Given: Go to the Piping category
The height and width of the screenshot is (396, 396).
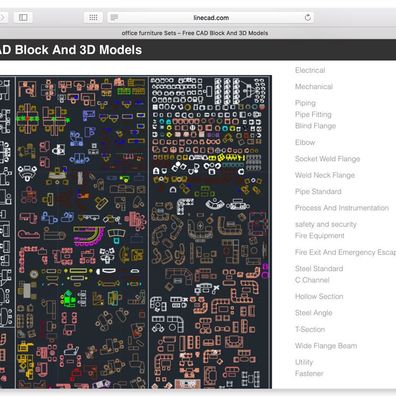Looking at the screenshot, I should click(305, 103).
